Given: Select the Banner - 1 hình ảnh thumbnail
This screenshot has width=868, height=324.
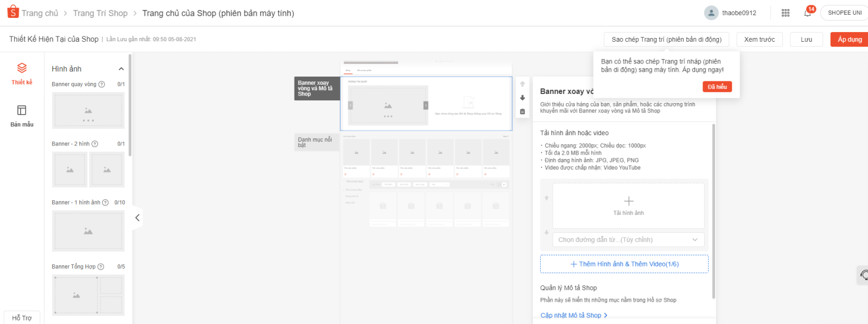Looking at the screenshot, I should point(88,231).
